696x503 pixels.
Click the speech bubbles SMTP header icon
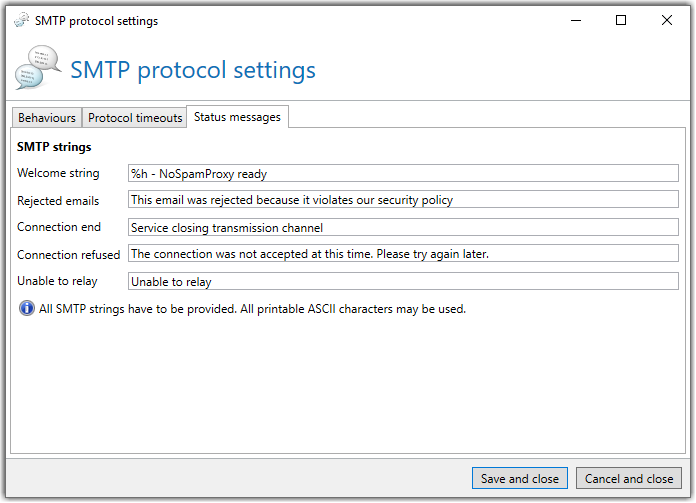[x=38, y=67]
